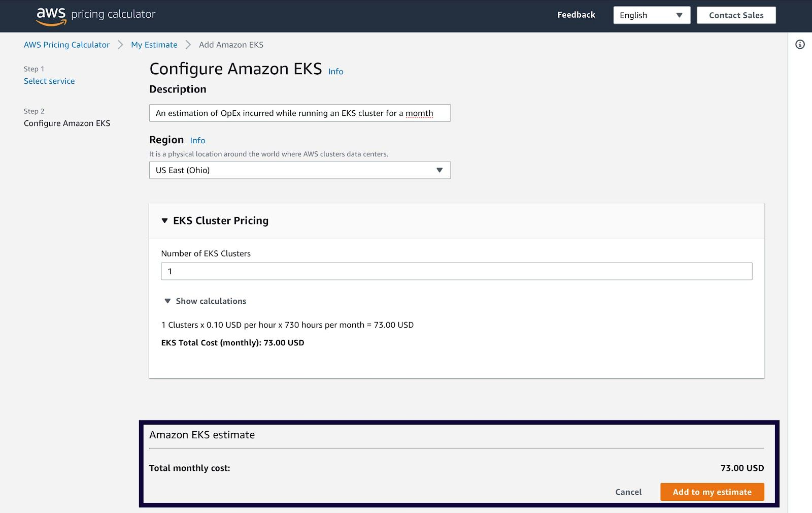This screenshot has width=812, height=513.
Task: Go to My Estimate breadcrumb
Action: click(154, 45)
